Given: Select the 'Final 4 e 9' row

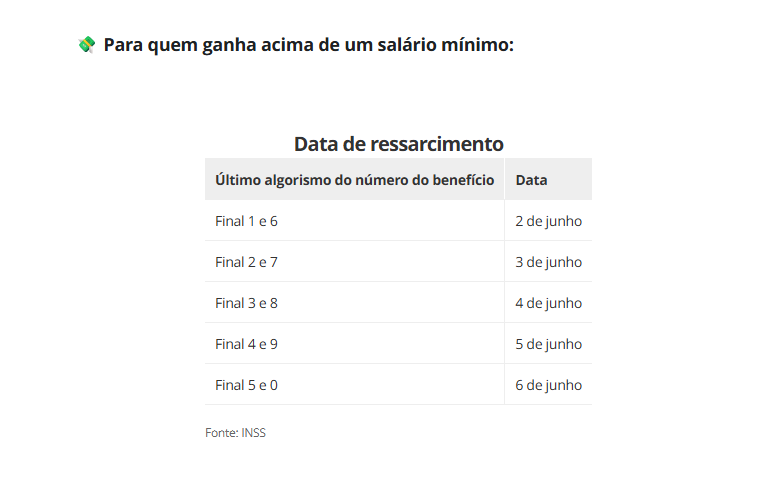Looking at the screenshot, I should coord(398,343).
